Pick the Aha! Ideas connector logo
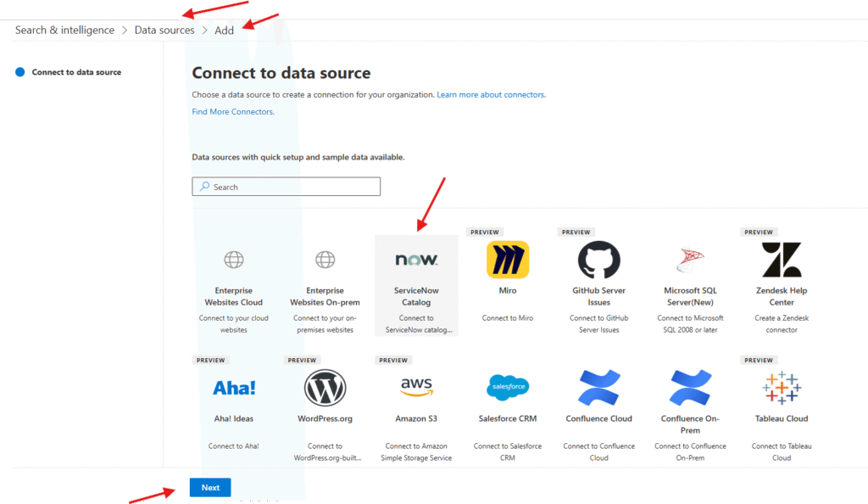The width and height of the screenshot is (868, 504). point(234,388)
